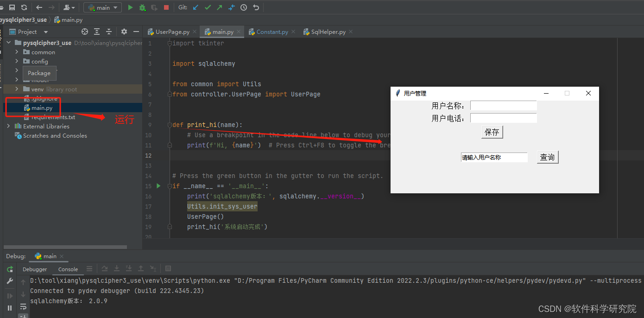The image size is (644, 318).
Task: Expand the venv library root folder
Action: pyautogui.click(x=17, y=89)
